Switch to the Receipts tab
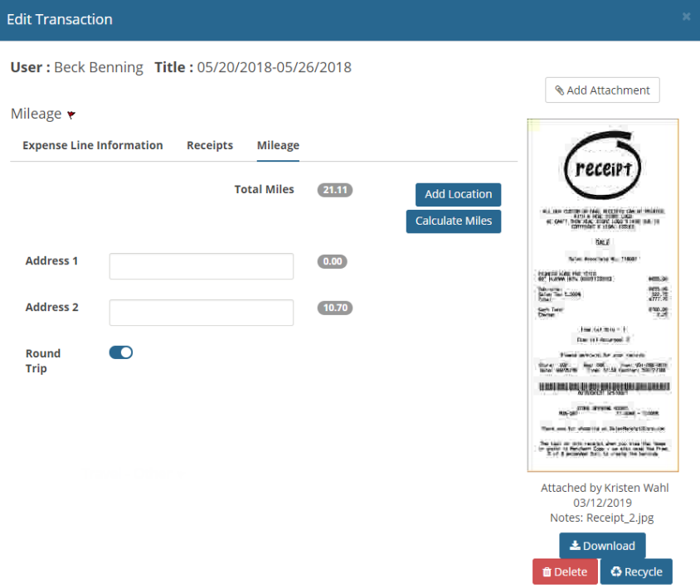The width and height of the screenshot is (700, 588). click(210, 146)
